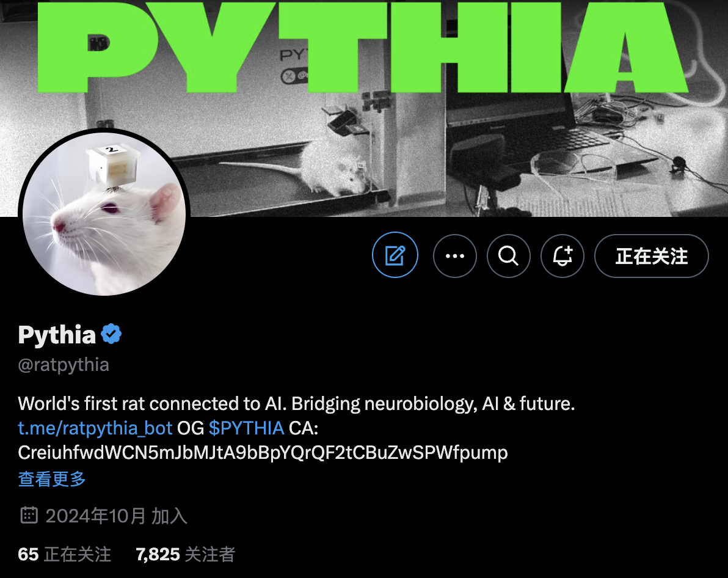This screenshot has width=728, height=578.
Task: Open the 65 正在关注 following list
Action: (65, 554)
